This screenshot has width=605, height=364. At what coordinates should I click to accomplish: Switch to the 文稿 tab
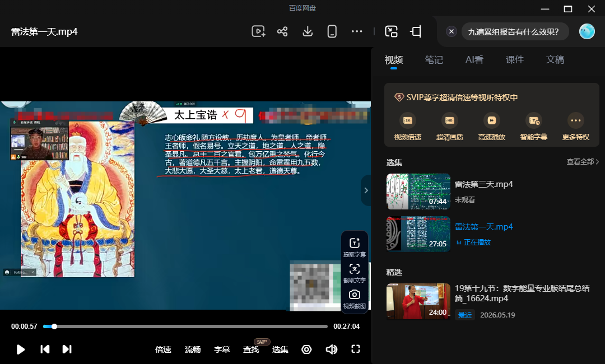pos(555,60)
